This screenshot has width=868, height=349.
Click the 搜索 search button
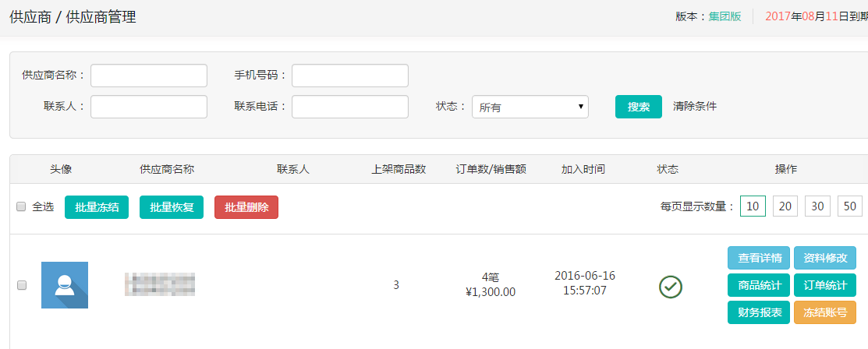pos(638,107)
